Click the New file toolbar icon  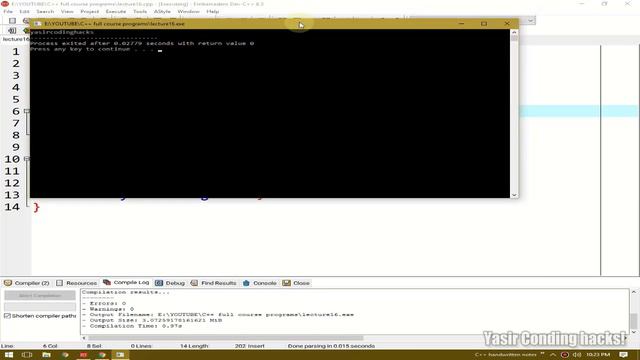pyautogui.click(x=12, y=20)
